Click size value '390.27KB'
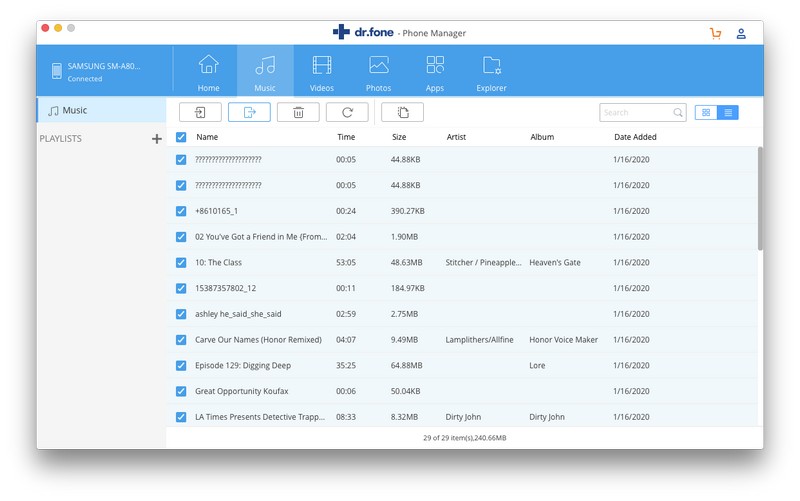Viewport: 800px width, 501px height. pyautogui.click(x=407, y=211)
